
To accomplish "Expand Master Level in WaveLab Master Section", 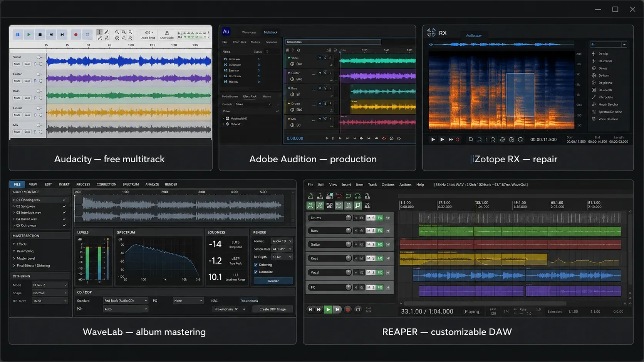I will pyautogui.click(x=14, y=259).
